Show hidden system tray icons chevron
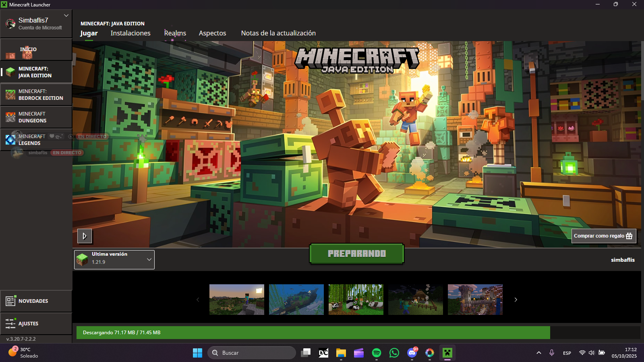This screenshot has width=644, height=362. click(x=539, y=353)
